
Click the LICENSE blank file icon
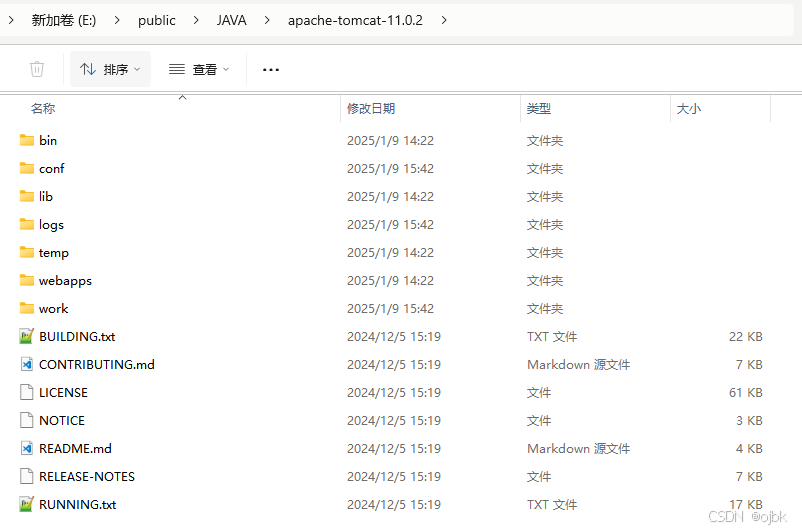tap(27, 392)
